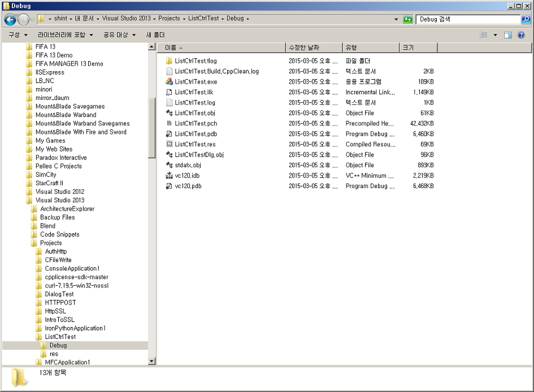The width and height of the screenshot is (534, 392).
Task: Select ConsoleApplication1 folder in tree
Action: 72,268
